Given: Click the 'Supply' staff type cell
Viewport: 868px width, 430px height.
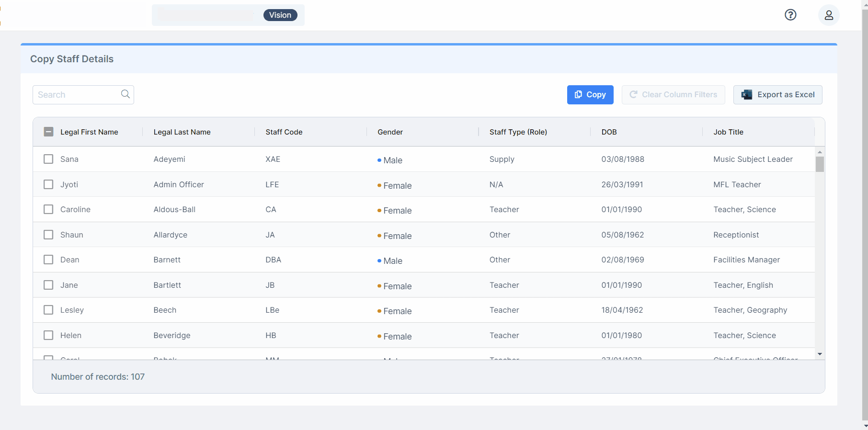Looking at the screenshot, I should [502, 159].
